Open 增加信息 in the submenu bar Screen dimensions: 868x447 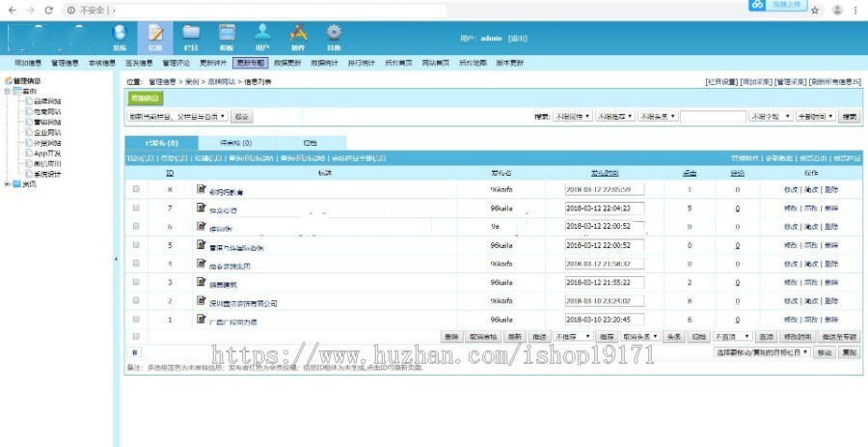coord(28,63)
